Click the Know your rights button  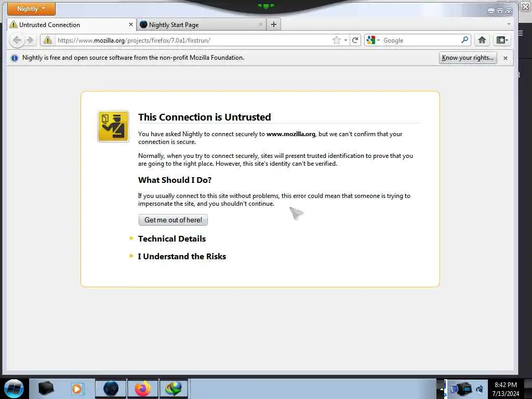point(468,58)
